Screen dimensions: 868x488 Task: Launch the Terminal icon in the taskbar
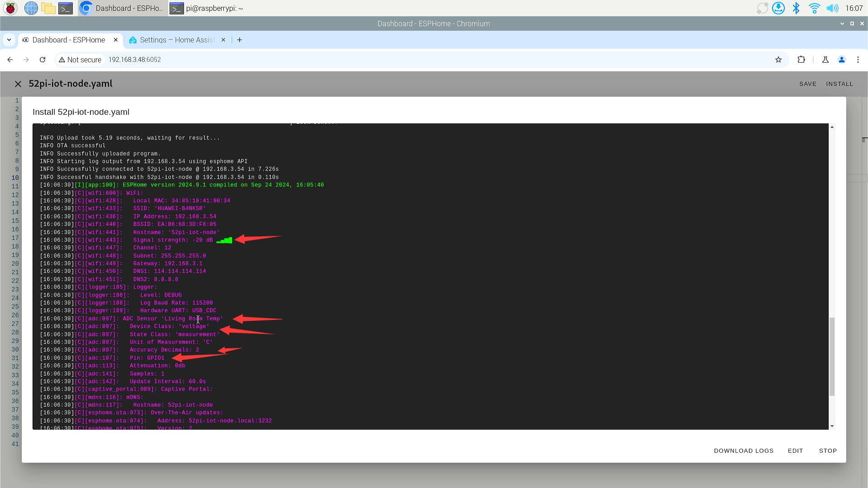coord(66,8)
